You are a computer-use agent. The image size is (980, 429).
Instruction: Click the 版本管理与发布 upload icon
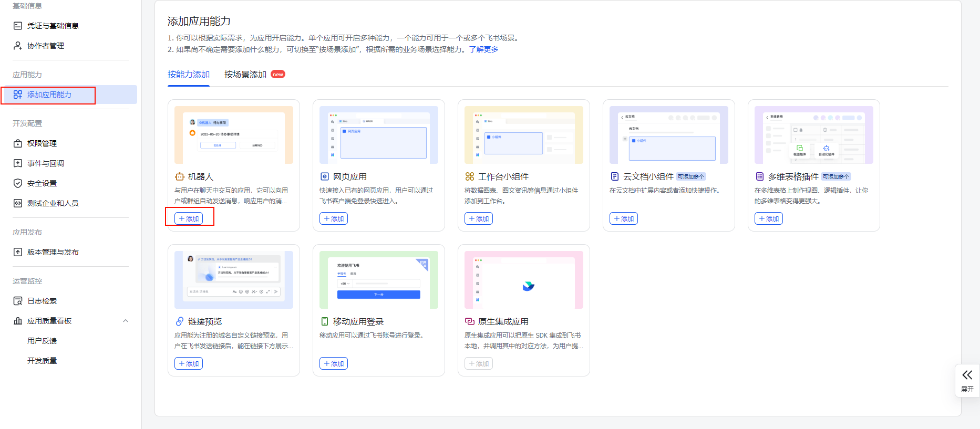click(x=18, y=252)
